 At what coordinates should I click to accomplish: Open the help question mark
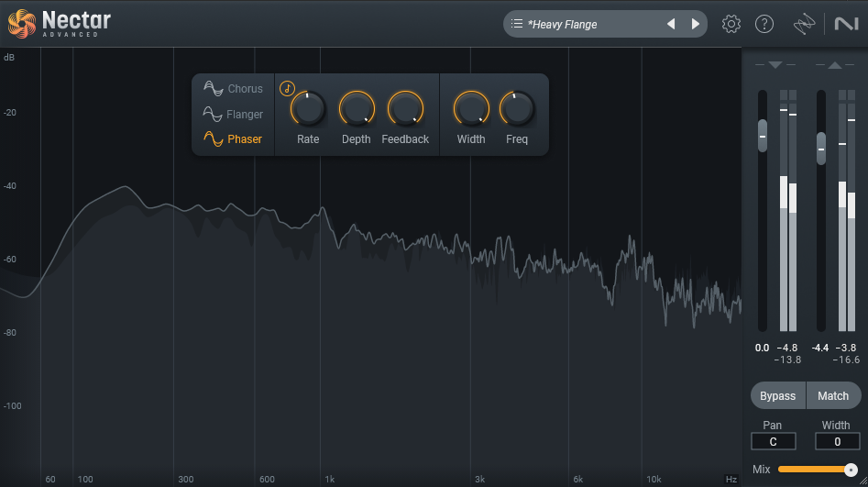pos(764,24)
